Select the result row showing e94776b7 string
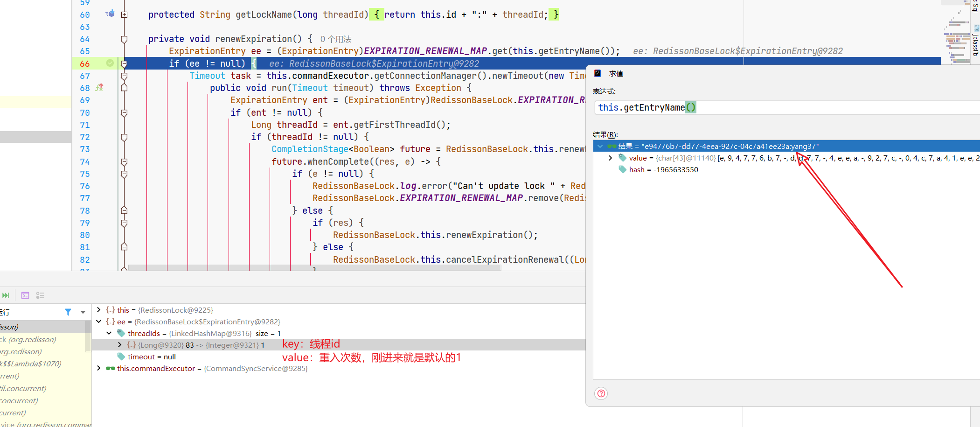Screen dimensions: 980x427 click(786, 146)
